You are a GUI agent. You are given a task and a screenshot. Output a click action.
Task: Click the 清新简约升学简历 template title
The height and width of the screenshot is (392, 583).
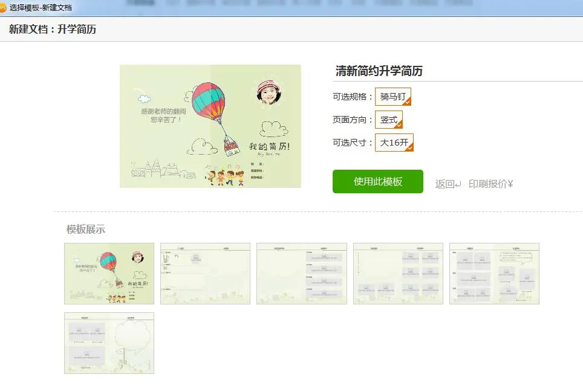pos(380,71)
